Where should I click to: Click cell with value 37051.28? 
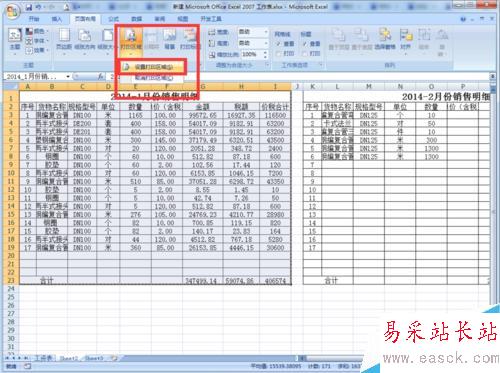[203, 181]
